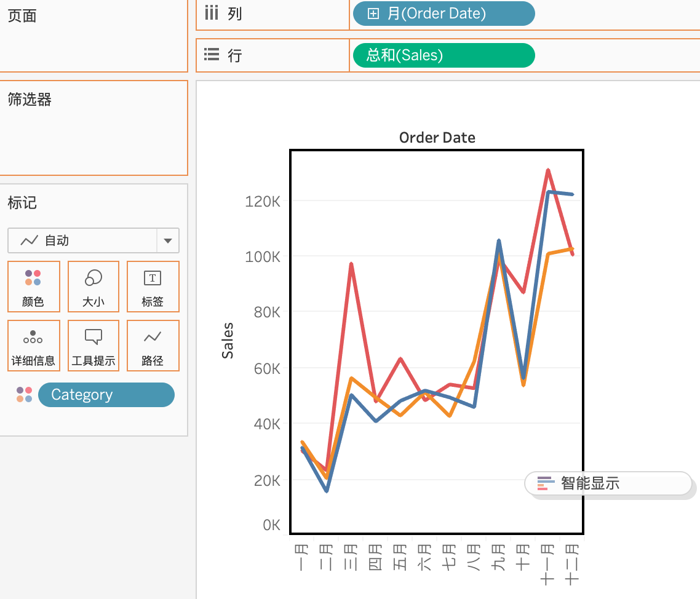Click the 一月 month label
The image size is (700, 599).
point(302,558)
